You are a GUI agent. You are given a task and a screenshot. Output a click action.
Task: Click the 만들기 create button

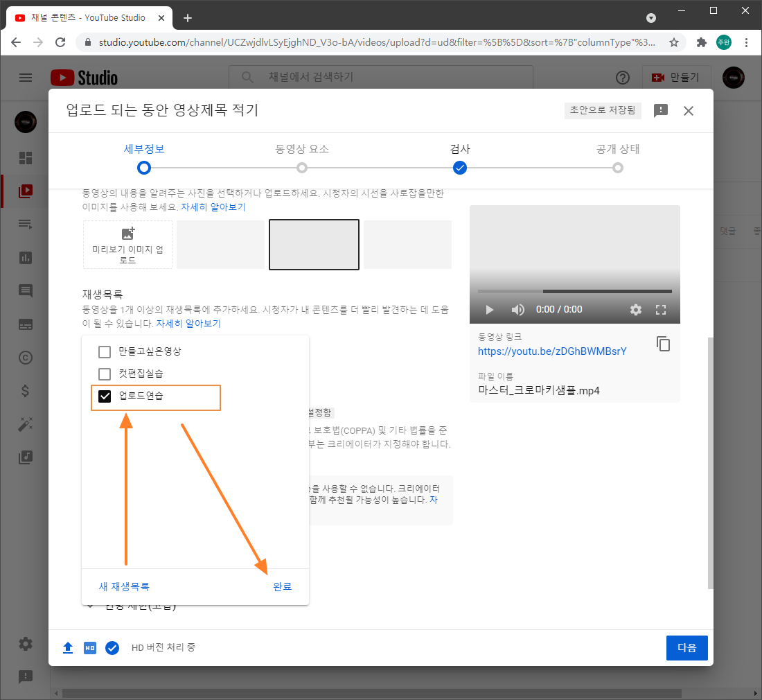(x=676, y=78)
